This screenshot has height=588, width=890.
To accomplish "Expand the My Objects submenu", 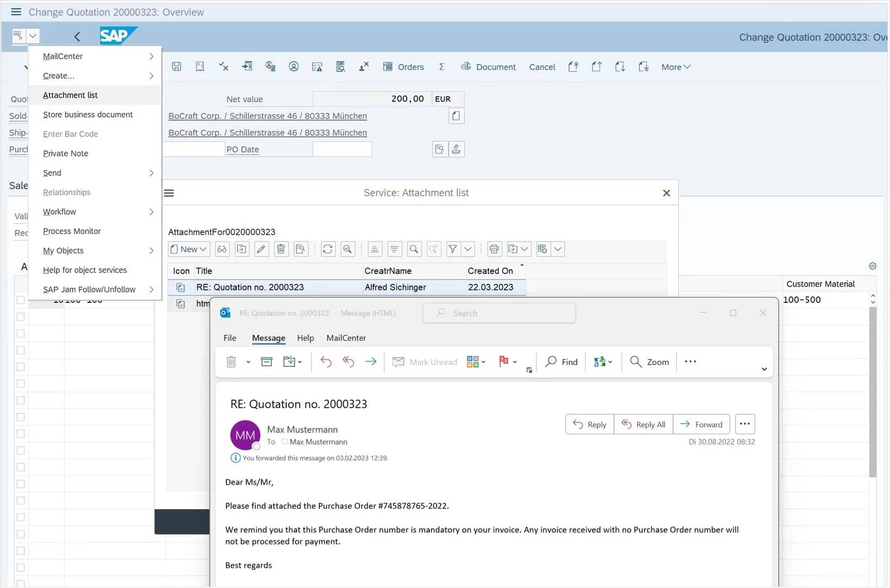I will tap(95, 250).
